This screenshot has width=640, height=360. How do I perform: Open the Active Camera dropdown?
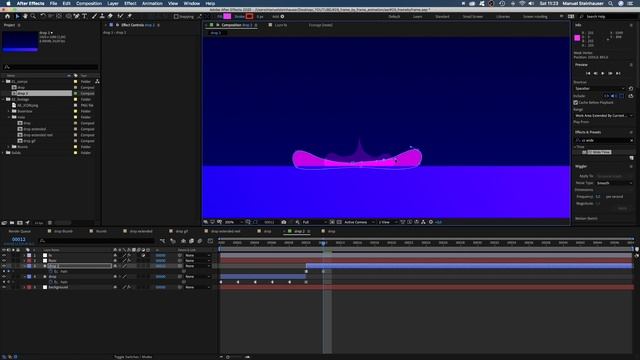[359, 222]
